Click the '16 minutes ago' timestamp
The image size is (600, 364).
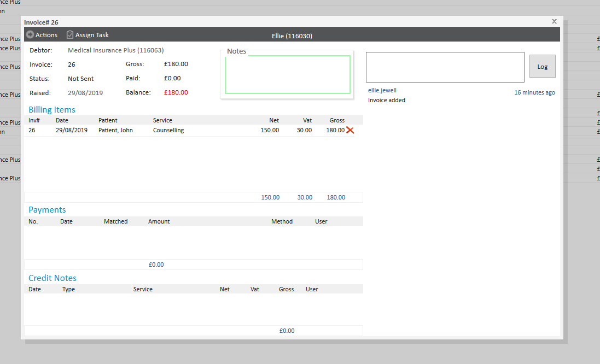point(534,92)
